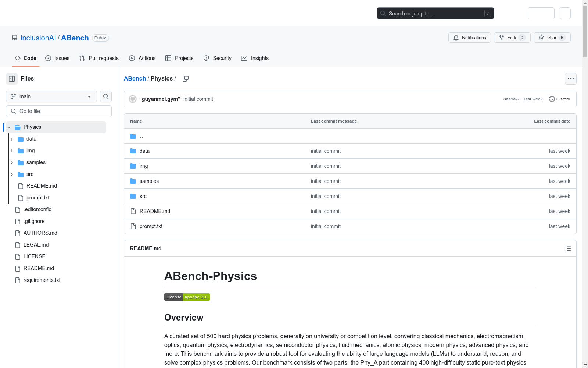Viewport: 588px width, 368px height.
Task: Open the ABench repository title link
Action: click(75, 38)
